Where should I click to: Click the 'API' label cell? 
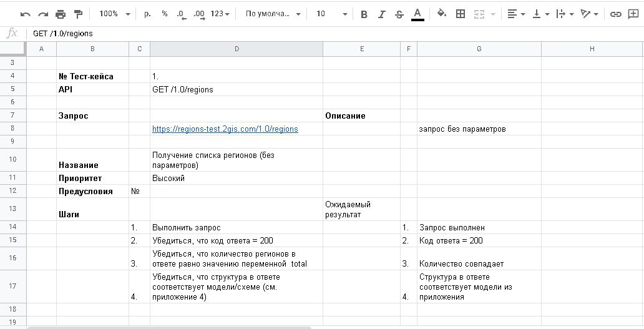point(92,89)
